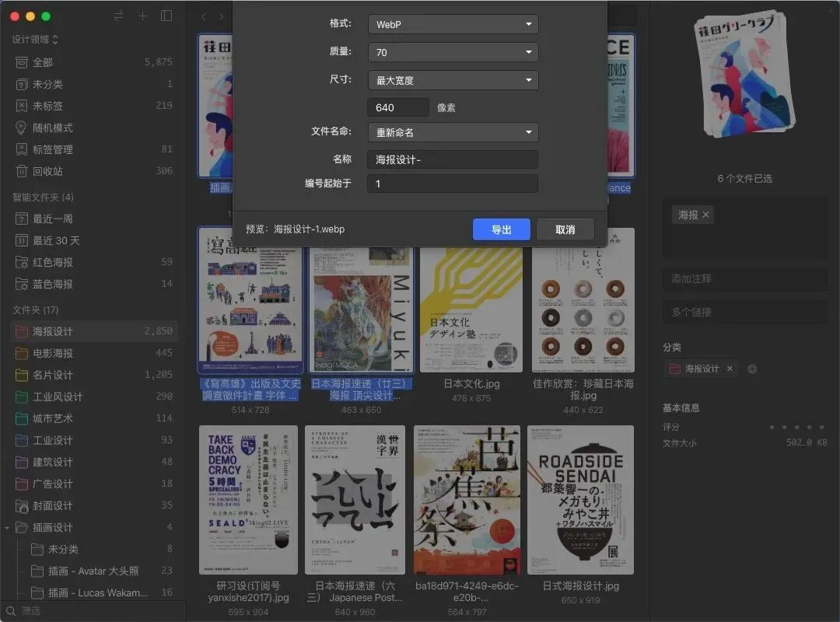This screenshot has height=622, width=840.
Task: Select the Roadside Sendai 日式海报设计.jpg thumbnail
Action: [581, 500]
